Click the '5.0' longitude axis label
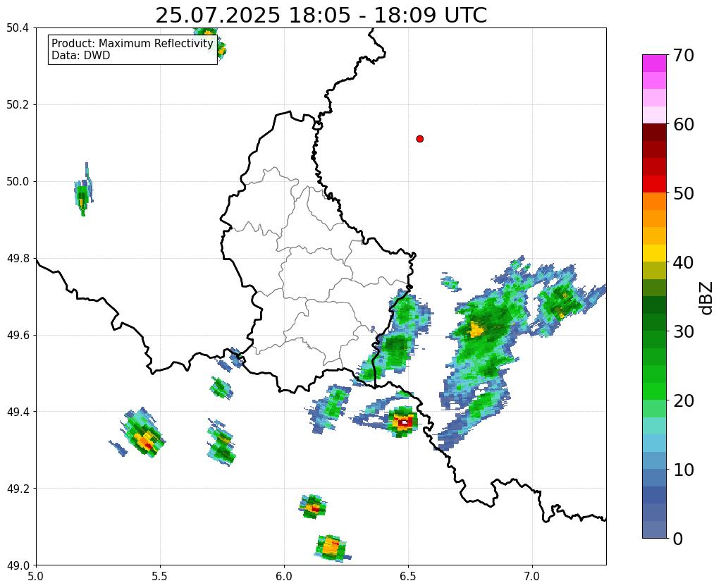 coord(36,576)
